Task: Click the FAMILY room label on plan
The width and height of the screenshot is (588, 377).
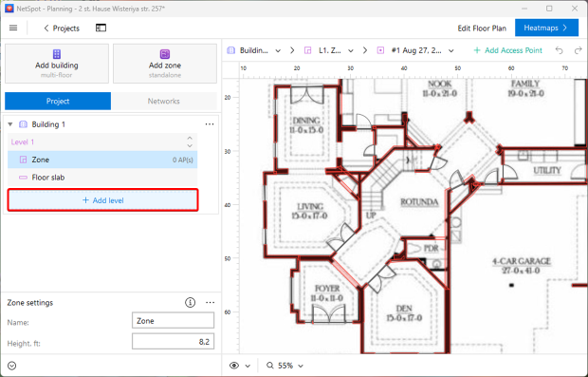Action: tap(525, 88)
